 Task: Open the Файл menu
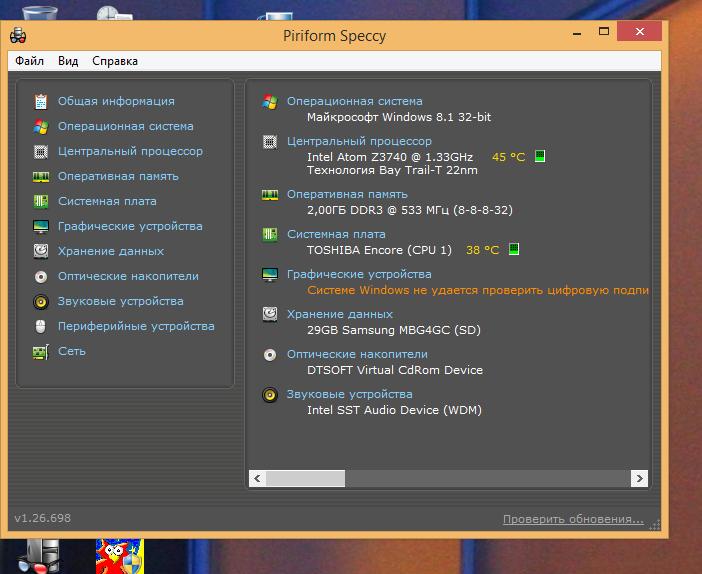(30, 61)
